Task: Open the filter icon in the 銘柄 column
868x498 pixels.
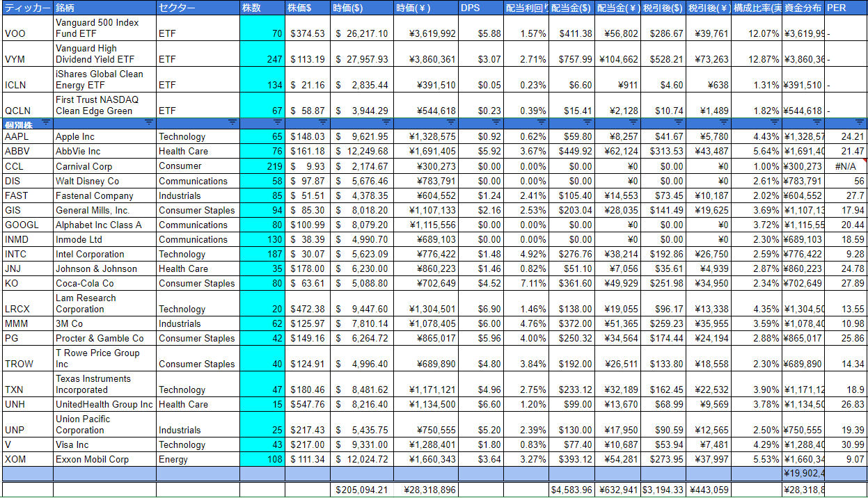Action: [x=149, y=122]
